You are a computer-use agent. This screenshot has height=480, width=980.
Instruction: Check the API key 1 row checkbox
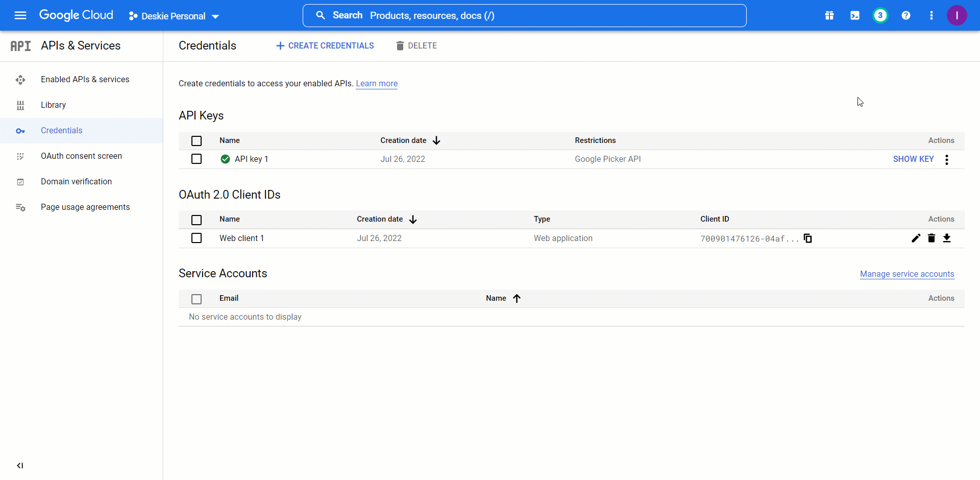pyautogui.click(x=197, y=159)
